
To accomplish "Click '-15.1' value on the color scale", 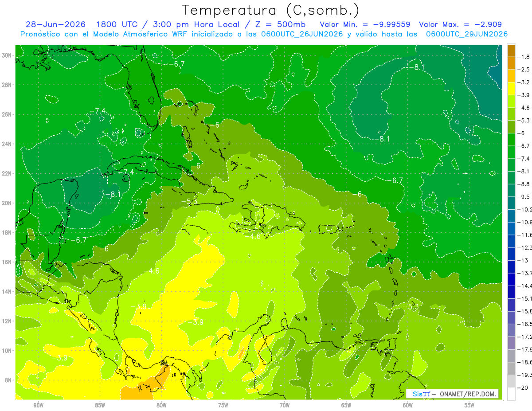I will 525,298.
